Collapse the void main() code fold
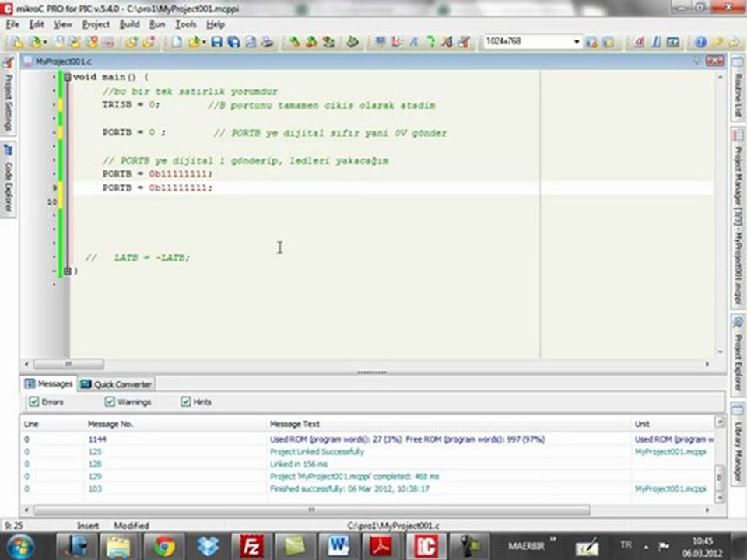This screenshot has height=560, width=747. click(68, 77)
